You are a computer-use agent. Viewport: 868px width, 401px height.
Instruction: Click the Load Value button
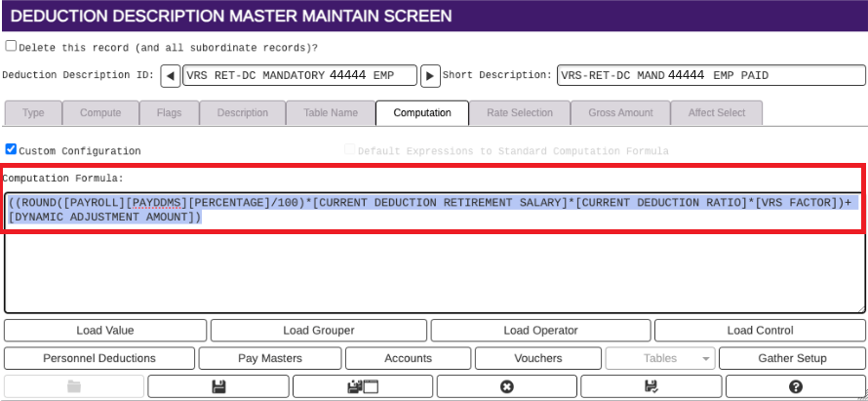click(x=105, y=331)
